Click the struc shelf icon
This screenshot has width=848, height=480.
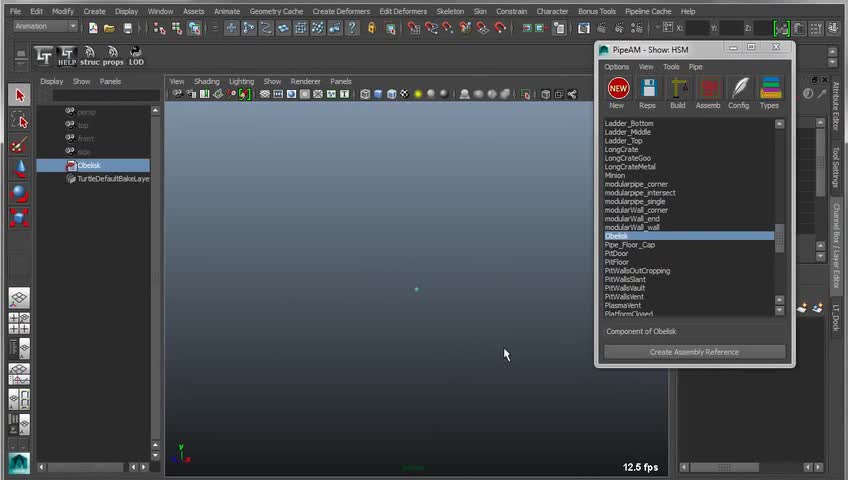tap(90, 56)
